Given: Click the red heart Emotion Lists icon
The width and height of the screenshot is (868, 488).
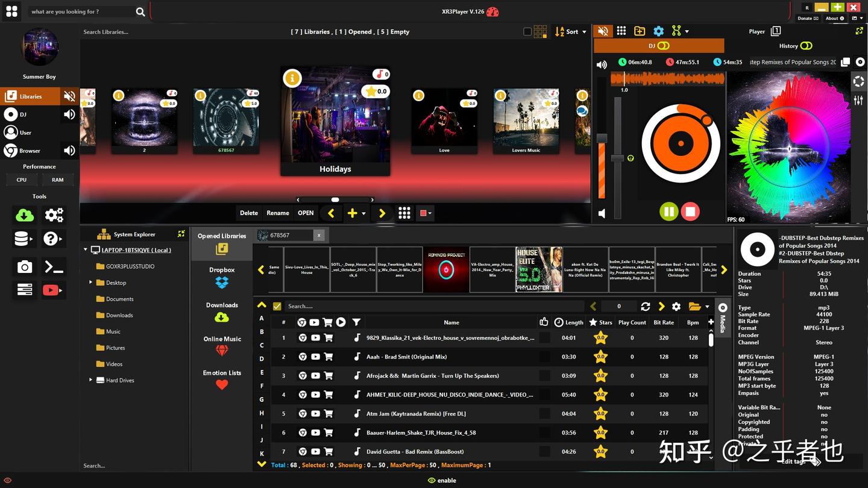Looking at the screenshot, I should point(222,384).
